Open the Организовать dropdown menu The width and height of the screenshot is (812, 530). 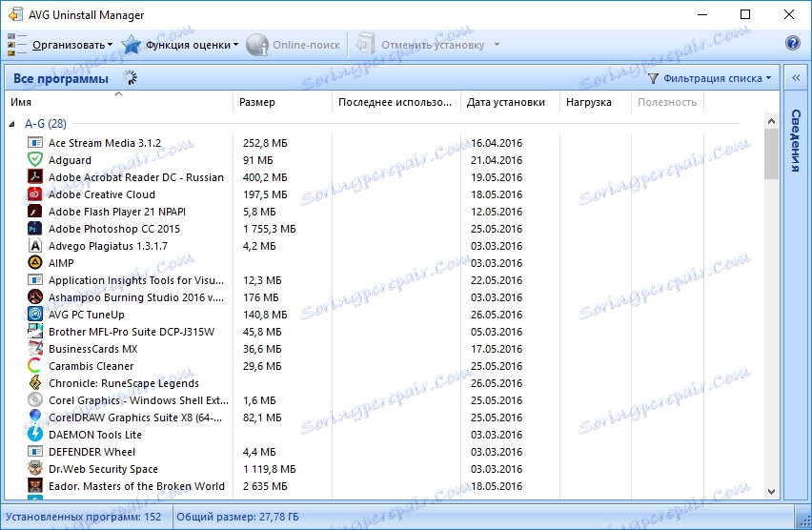[72, 45]
